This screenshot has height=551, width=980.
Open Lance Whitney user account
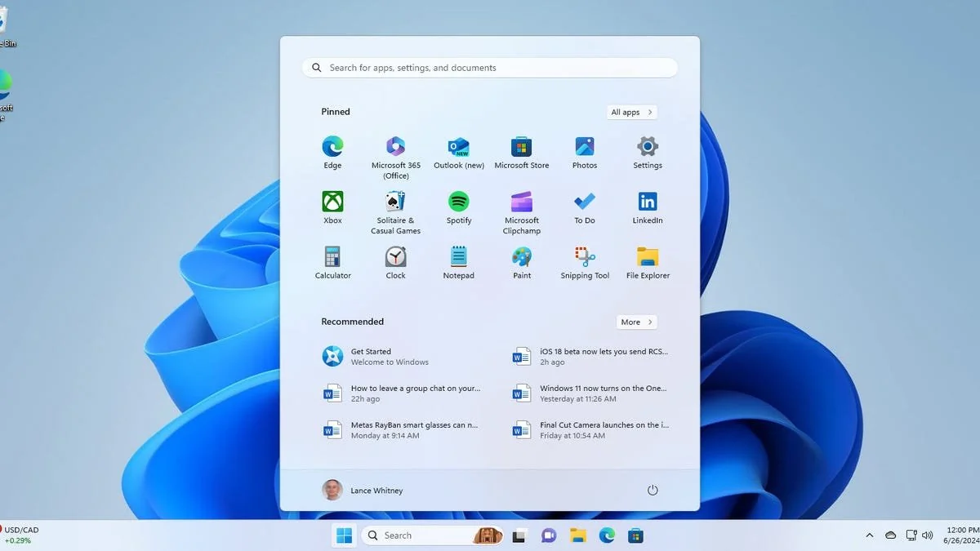click(363, 490)
